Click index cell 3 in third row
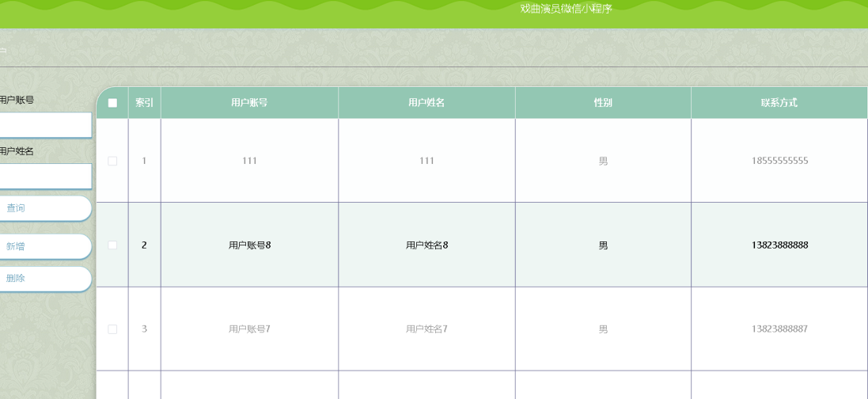This screenshot has width=868, height=399. [145, 329]
